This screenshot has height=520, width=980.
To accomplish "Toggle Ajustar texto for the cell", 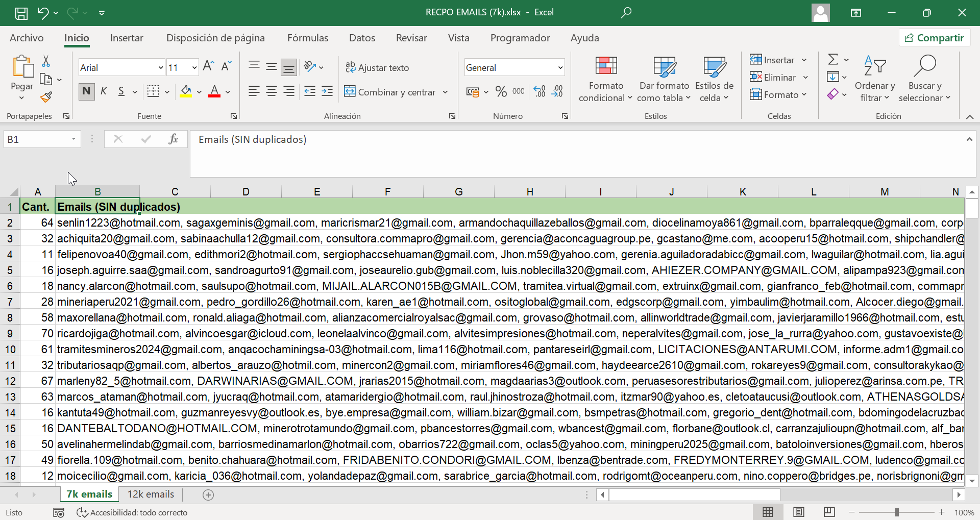I will (x=377, y=67).
